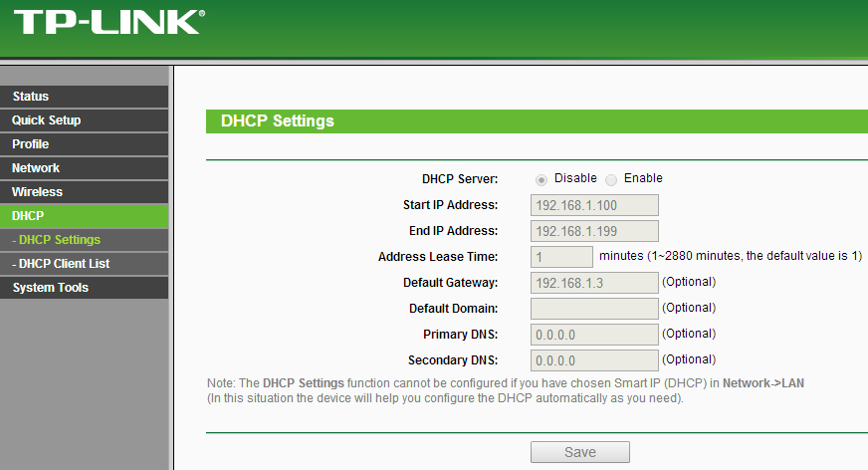Select the Disable DHCP Server radio button

tap(541, 180)
